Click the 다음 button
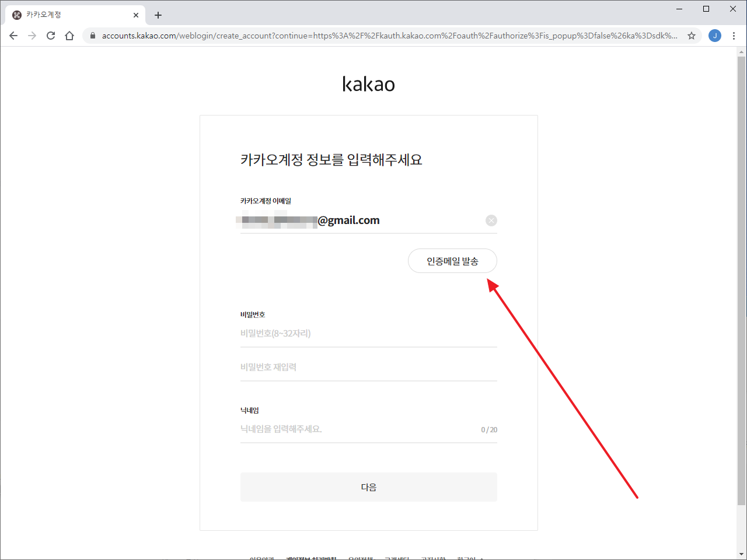The height and width of the screenshot is (560, 747). coord(369,487)
